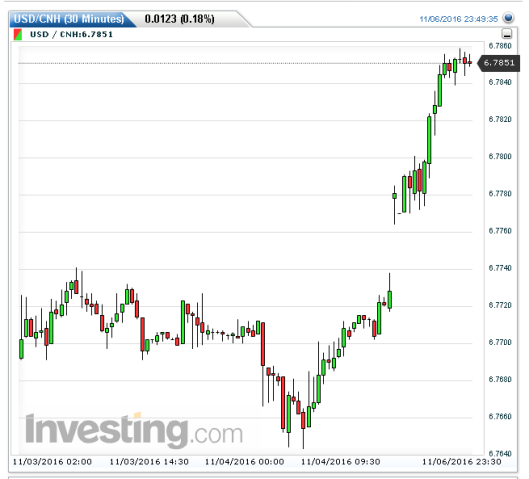Click the 6.7700 price axis label
Screen dimensions: 529x479
coord(500,342)
